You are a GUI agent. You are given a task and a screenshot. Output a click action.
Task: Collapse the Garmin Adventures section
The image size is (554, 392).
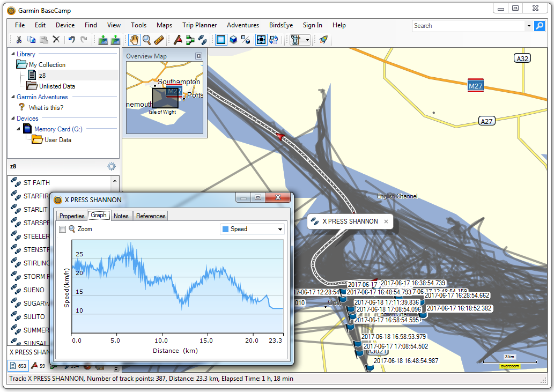(13, 97)
